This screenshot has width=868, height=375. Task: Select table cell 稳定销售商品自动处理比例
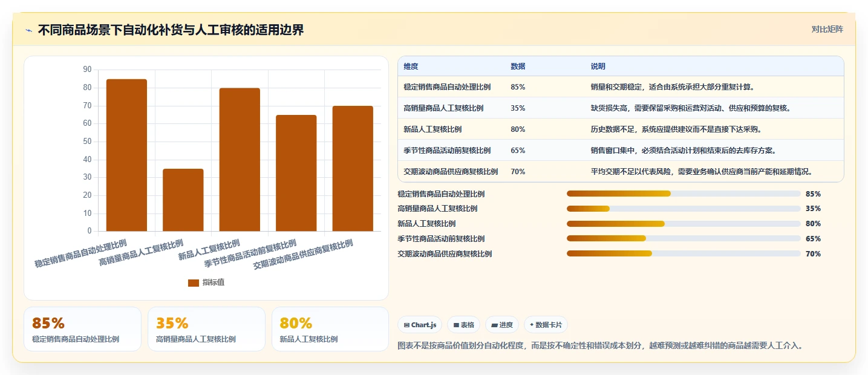(x=447, y=87)
